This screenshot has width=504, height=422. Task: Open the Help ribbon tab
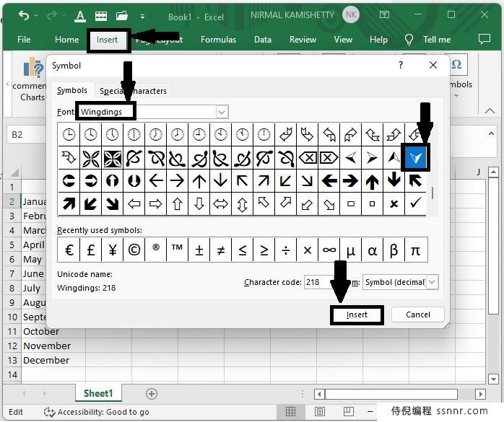coord(378,40)
